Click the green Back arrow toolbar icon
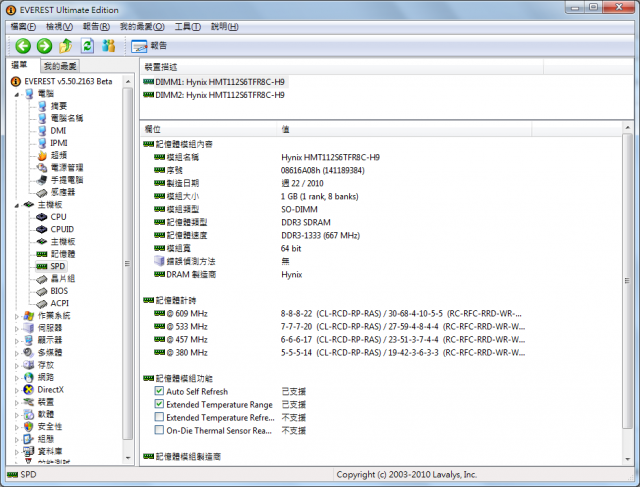The height and width of the screenshot is (487, 640). click(23, 46)
